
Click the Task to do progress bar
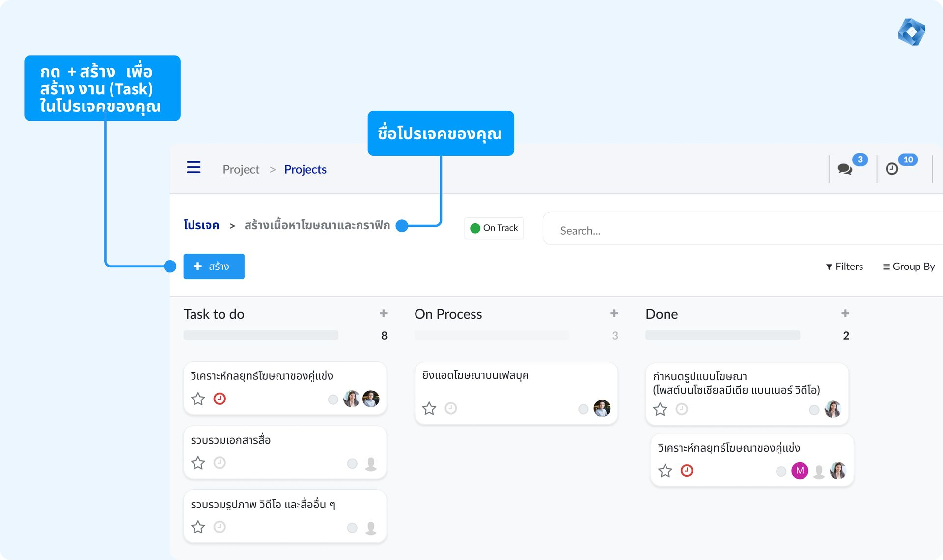coord(261,335)
